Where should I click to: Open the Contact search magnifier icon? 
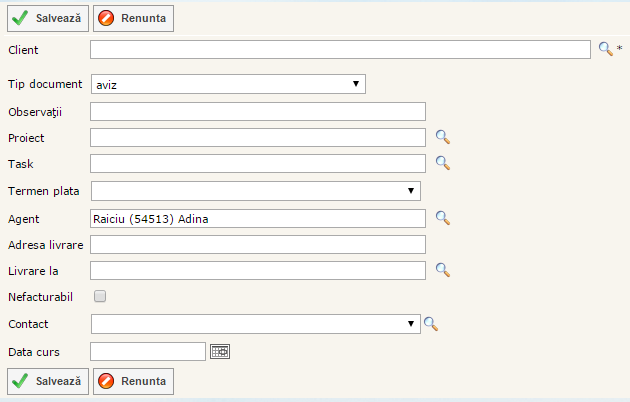click(431, 323)
